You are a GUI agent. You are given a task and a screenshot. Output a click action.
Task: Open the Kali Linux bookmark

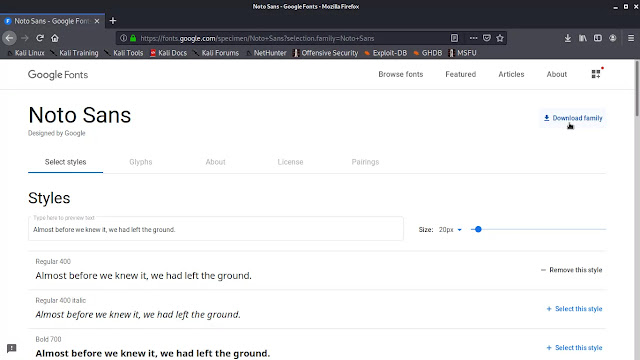click(x=26, y=53)
